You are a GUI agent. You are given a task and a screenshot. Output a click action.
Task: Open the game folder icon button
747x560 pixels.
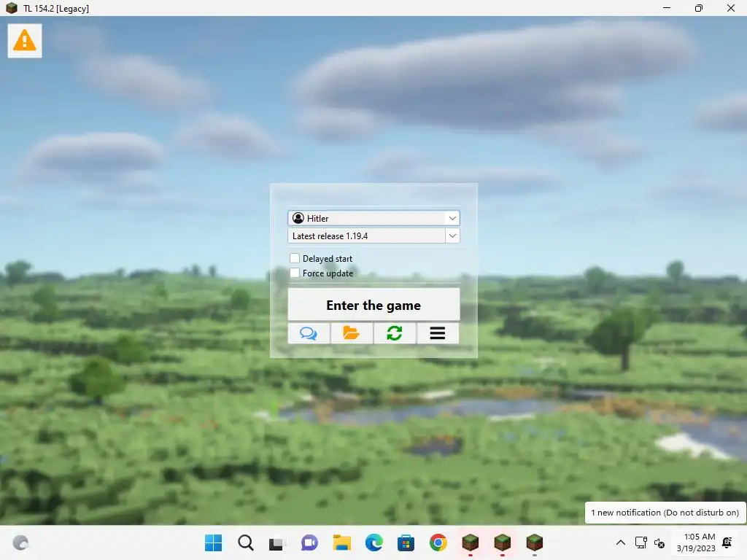click(352, 332)
